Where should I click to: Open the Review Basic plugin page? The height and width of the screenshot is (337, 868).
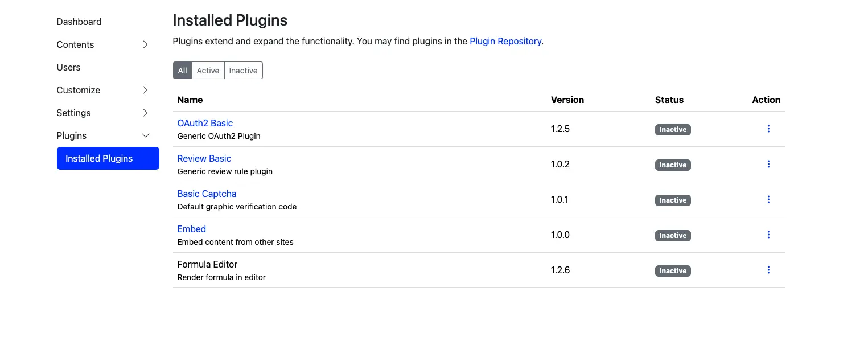pos(204,158)
